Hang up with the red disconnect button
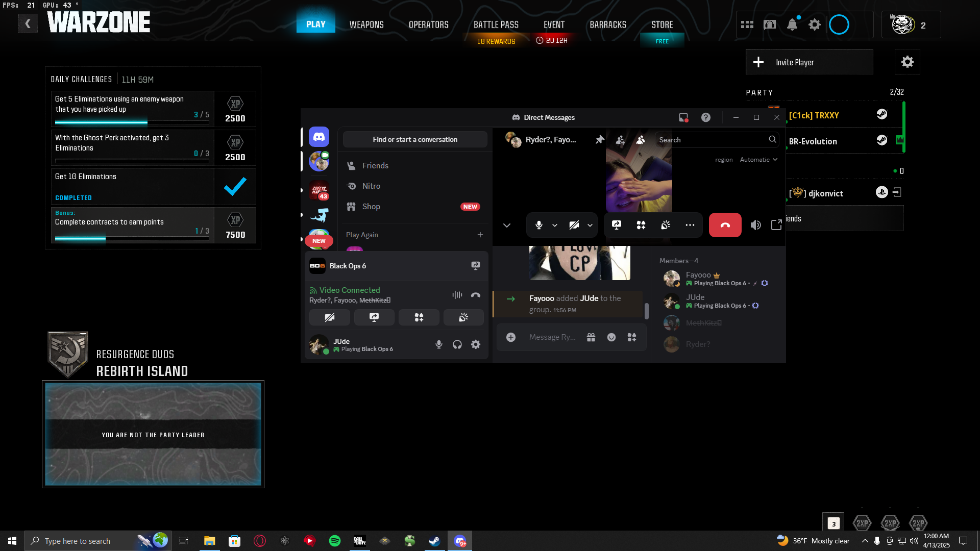Screen dimensions: 980x551 (x=725, y=225)
